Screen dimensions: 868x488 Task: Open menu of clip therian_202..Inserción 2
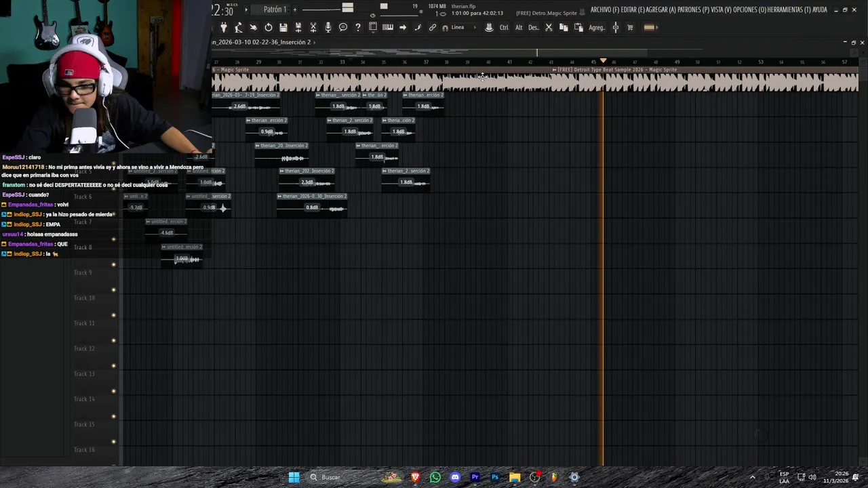tap(282, 171)
